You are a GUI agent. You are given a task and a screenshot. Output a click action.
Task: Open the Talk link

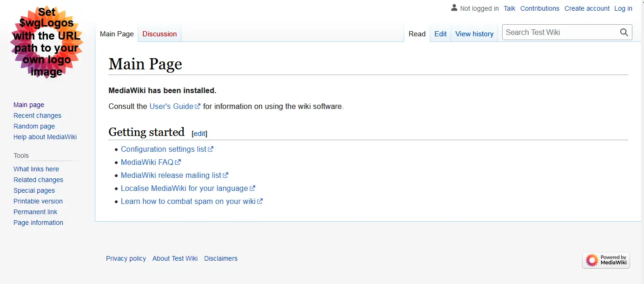coord(510,8)
